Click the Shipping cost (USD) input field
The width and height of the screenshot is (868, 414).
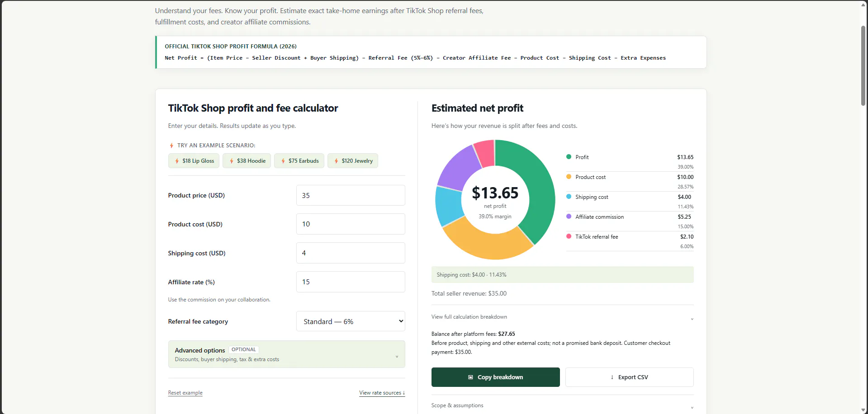pyautogui.click(x=351, y=253)
